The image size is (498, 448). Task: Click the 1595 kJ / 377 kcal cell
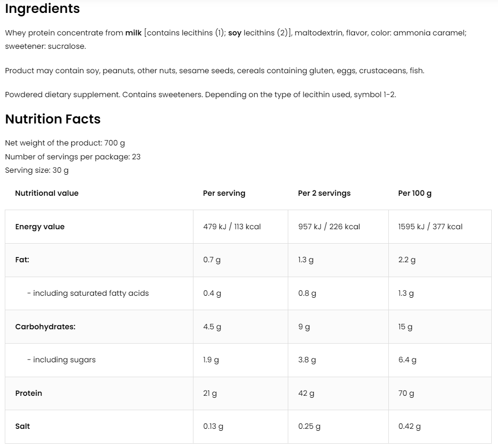click(430, 227)
